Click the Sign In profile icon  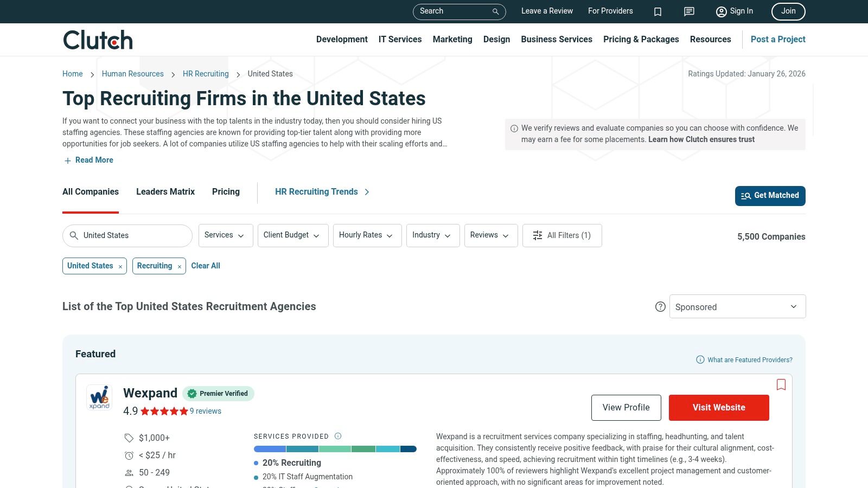pyautogui.click(x=721, y=11)
